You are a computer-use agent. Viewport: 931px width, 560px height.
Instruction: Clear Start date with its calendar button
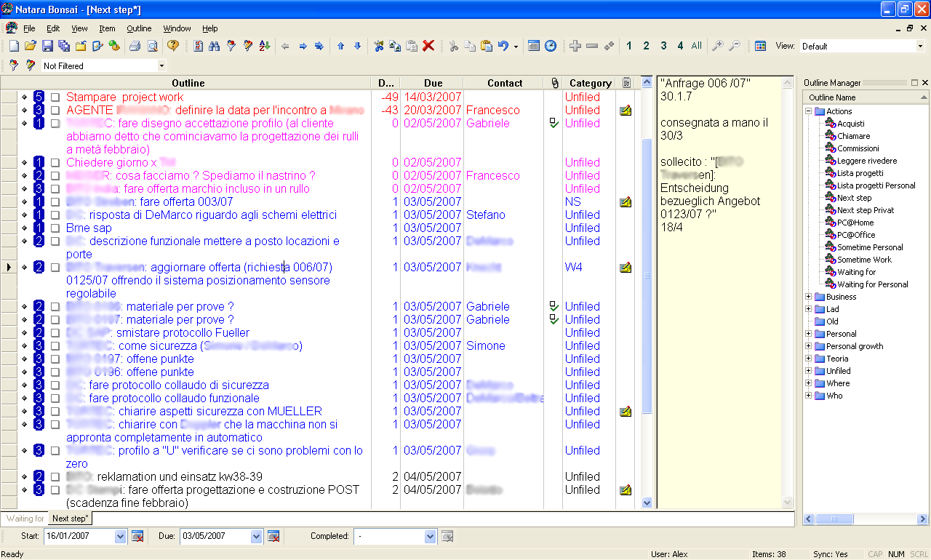137,536
